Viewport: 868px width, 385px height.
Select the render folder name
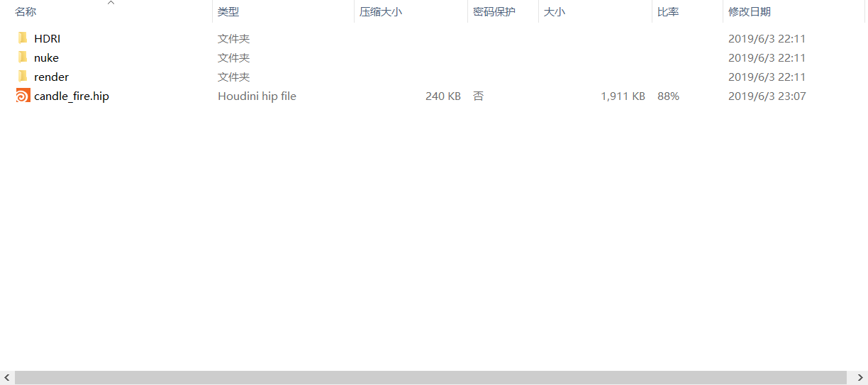pos(51,77)
